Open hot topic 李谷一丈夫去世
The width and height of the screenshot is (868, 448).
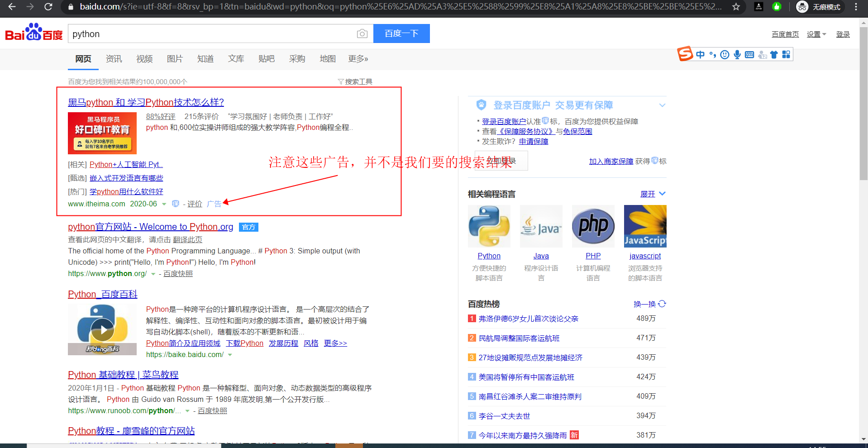point(504,416)
